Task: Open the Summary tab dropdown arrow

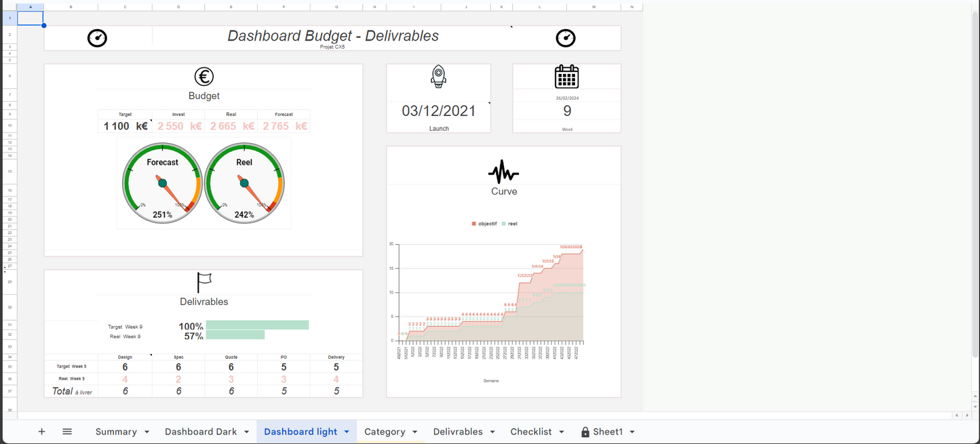Action: click(x=146, y=432)
